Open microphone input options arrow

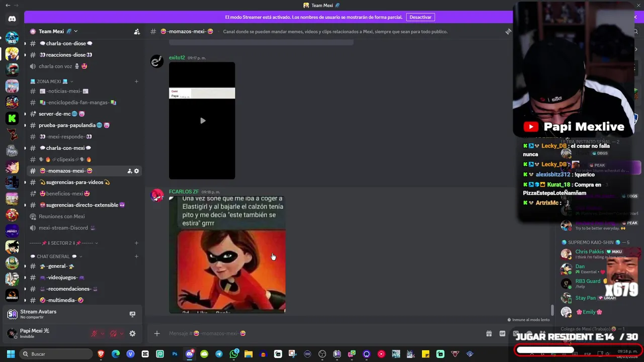pos(103,333)
